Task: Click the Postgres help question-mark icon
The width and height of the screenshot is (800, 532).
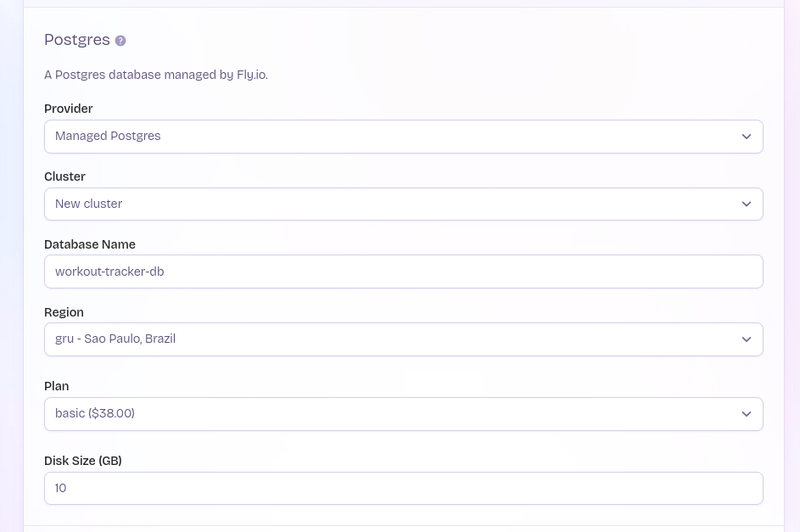Action: 120,41
